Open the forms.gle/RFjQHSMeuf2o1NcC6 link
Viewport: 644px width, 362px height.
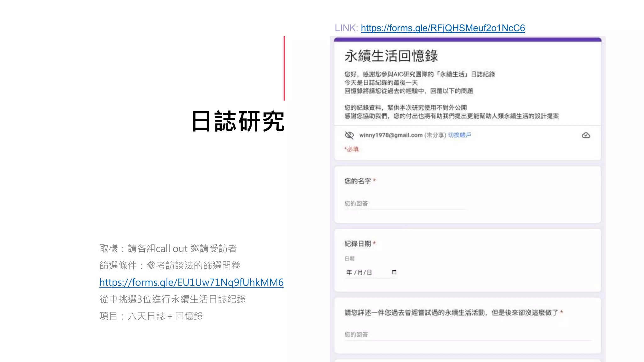443,28
